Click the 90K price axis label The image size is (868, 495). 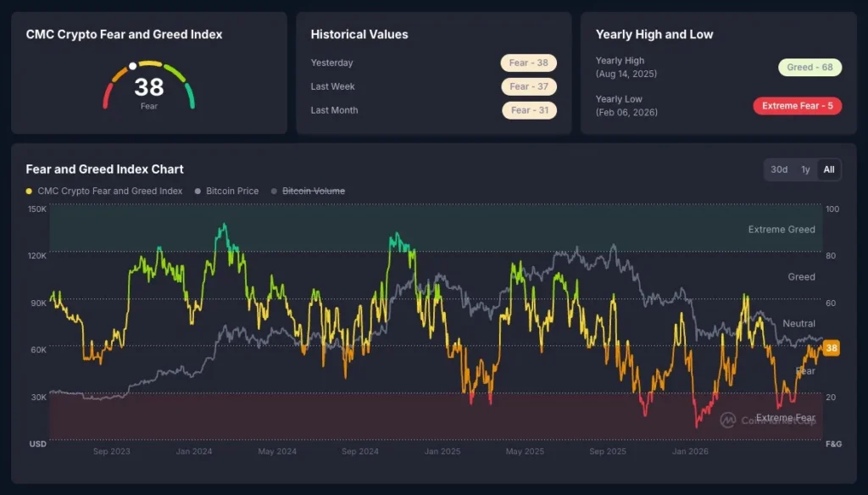39,303
